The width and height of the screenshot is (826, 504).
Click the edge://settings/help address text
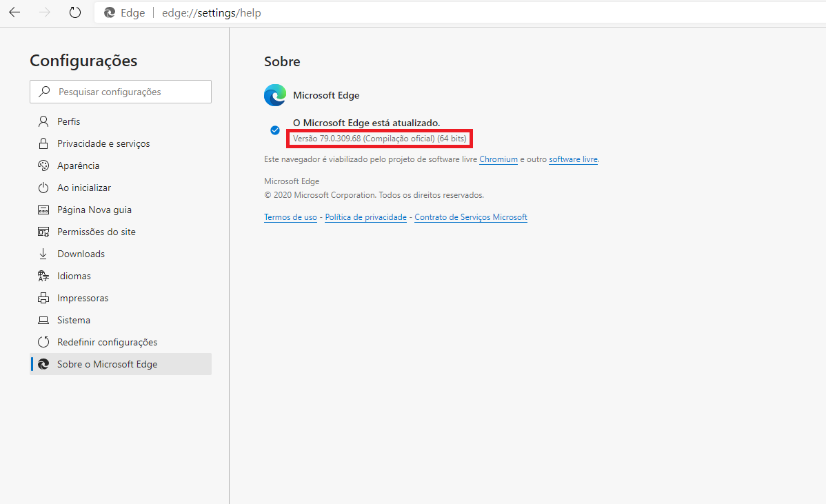[x=211, y=12]
